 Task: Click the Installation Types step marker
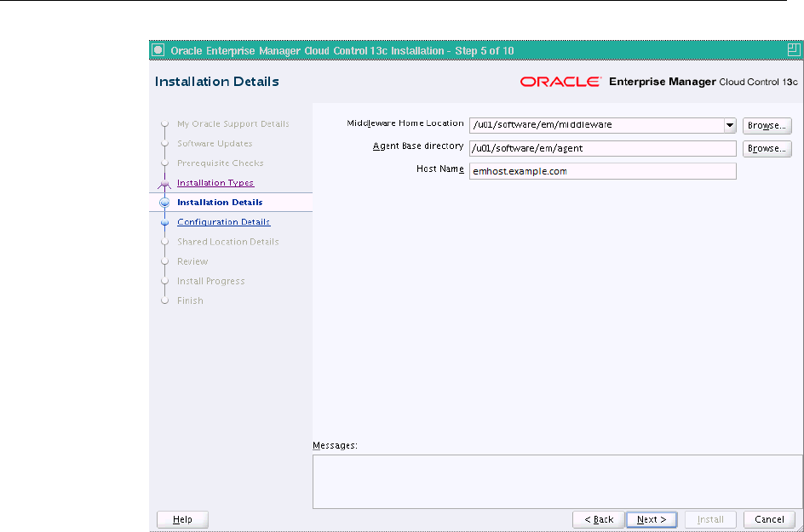point(164,183)
